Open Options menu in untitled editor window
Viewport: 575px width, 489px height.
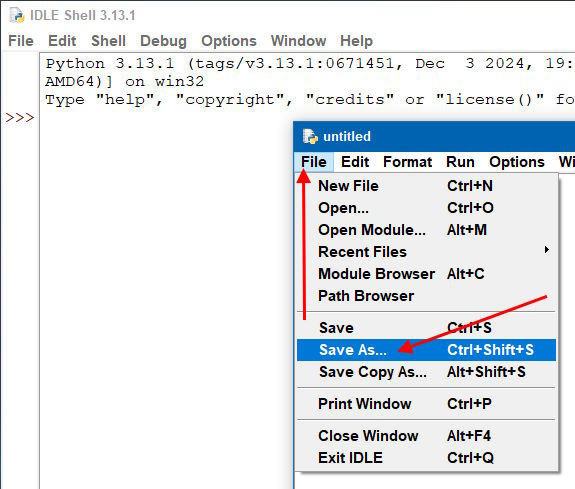pos(517,162)
